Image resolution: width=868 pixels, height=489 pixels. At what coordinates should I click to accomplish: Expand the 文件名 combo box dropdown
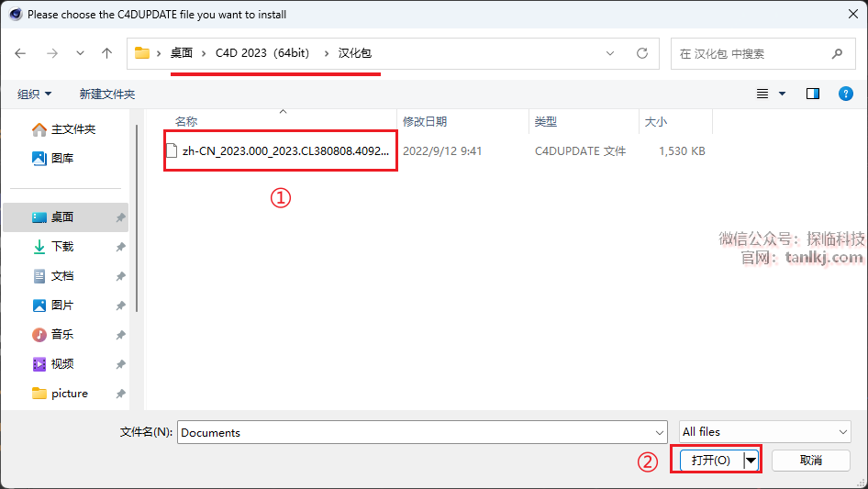pyautogui.click(x=660, y=432)
